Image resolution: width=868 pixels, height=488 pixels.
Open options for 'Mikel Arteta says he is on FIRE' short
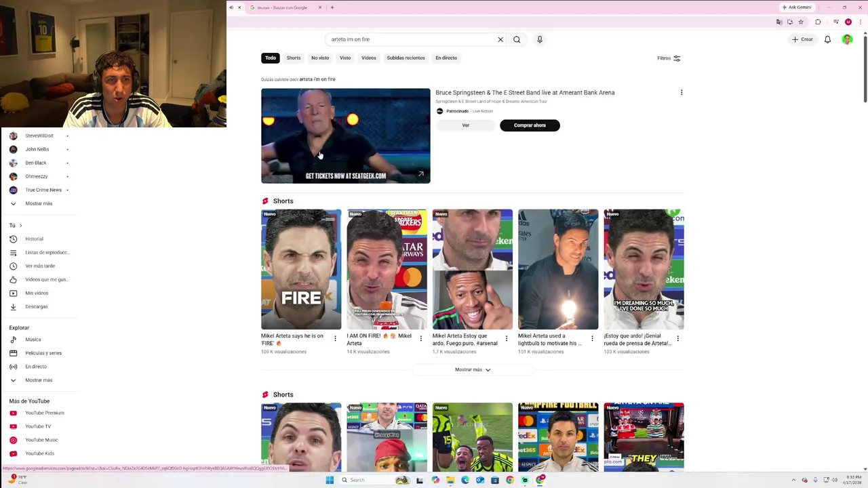pyautogui.click(x=335, y=338)
